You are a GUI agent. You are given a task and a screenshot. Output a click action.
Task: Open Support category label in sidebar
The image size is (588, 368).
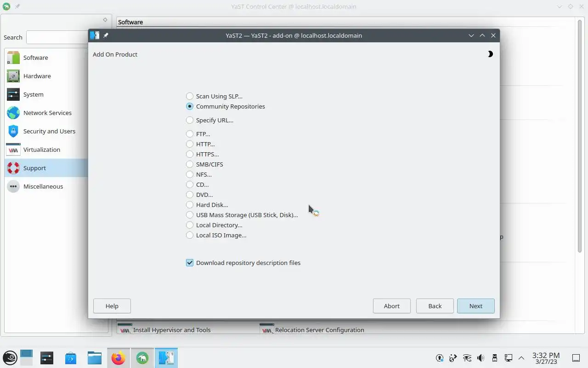coord(34,168)
